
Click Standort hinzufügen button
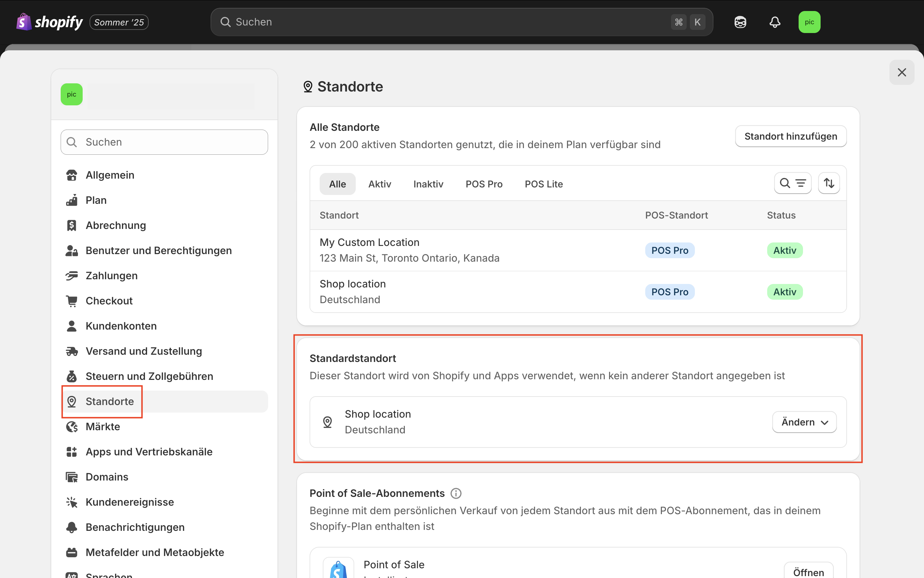click(x=790, y=136)
